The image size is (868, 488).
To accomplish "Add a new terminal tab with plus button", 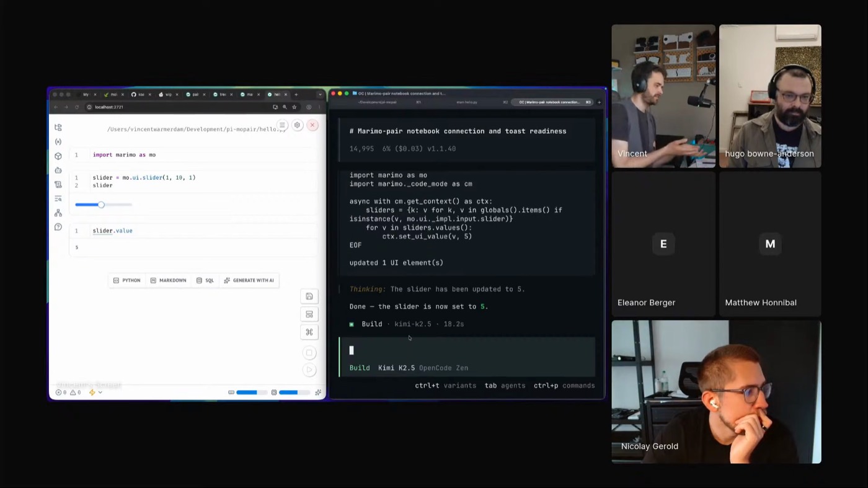I will coord(599,102).
